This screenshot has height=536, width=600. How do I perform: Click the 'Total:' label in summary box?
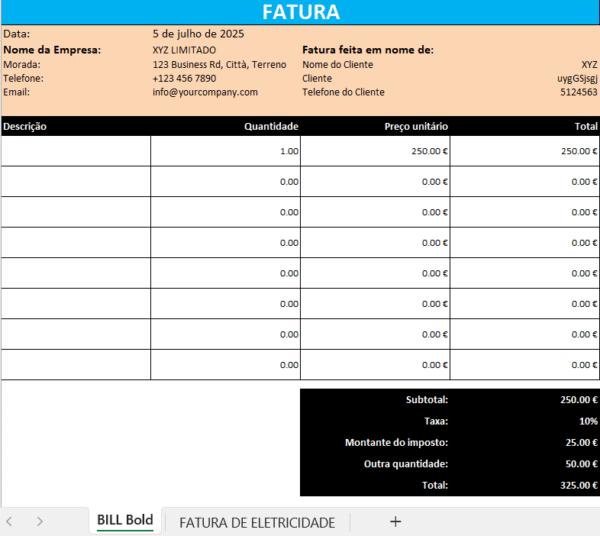pyautogui.click(x=435, y=485)
